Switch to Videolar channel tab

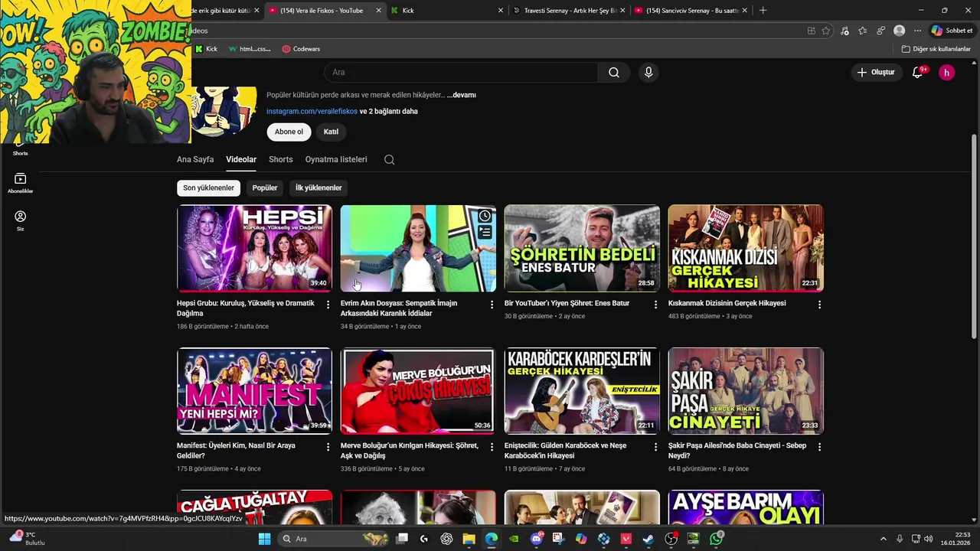coord(241,160)
